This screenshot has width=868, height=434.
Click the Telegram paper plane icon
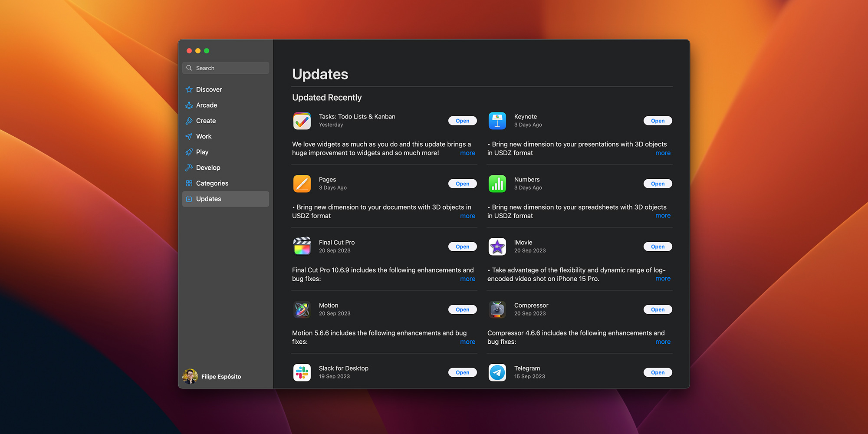(x=497, y=372)
